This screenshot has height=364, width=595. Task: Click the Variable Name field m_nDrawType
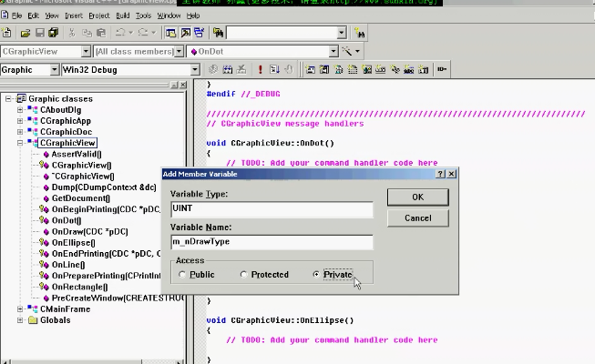(x=272, y=242)
